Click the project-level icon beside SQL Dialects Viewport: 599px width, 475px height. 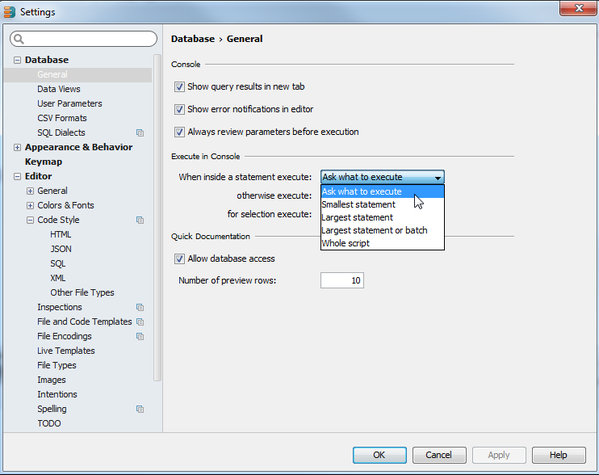[140, 133]
